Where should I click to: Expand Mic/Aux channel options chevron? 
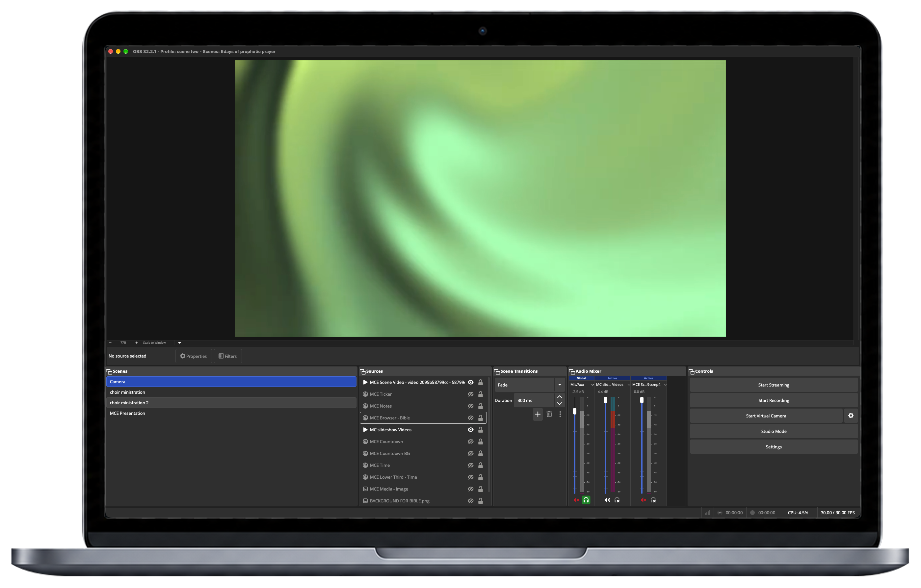click(592, 385)
